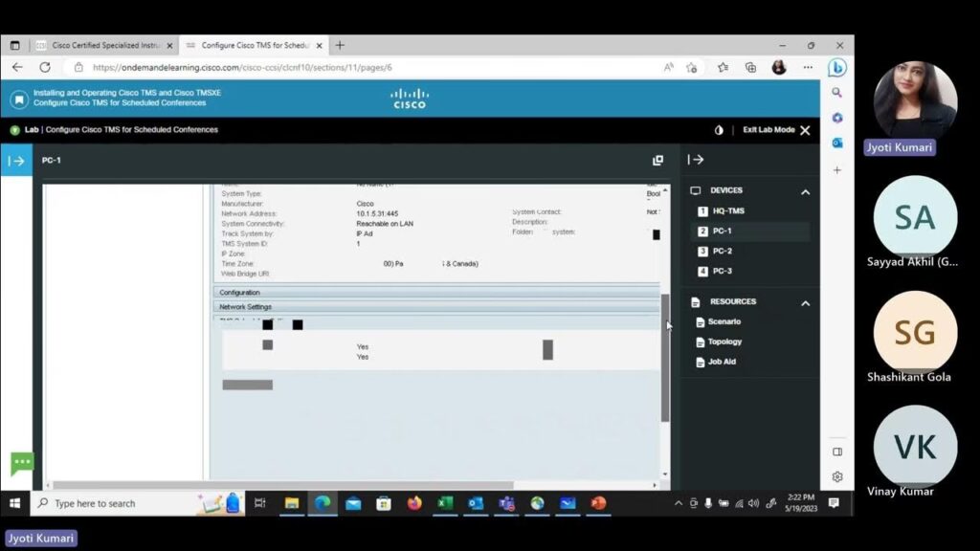Open the Topology resource
The image size is (980, 551).
click(x=724, y=342)
